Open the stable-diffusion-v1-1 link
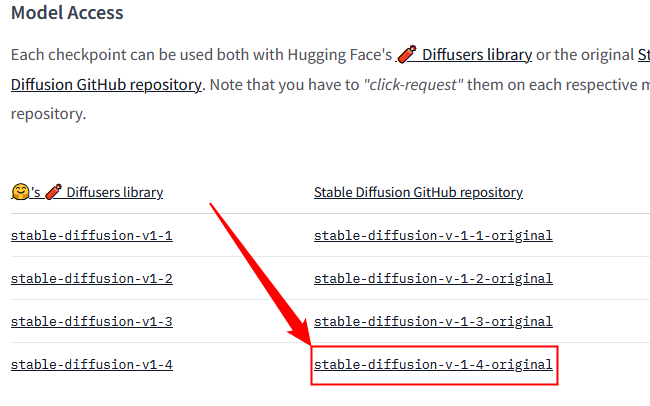This screenshot has width=650, height=406. click(91, 236)
